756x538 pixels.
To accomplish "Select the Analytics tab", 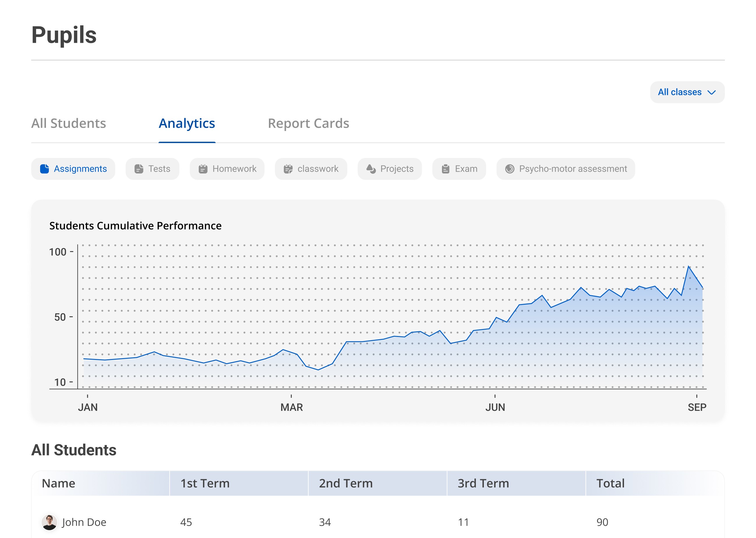I will point(187,123).
